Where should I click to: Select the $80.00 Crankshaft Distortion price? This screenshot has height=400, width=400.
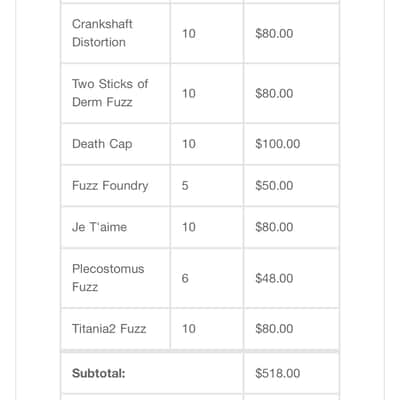tap(274, 33)
